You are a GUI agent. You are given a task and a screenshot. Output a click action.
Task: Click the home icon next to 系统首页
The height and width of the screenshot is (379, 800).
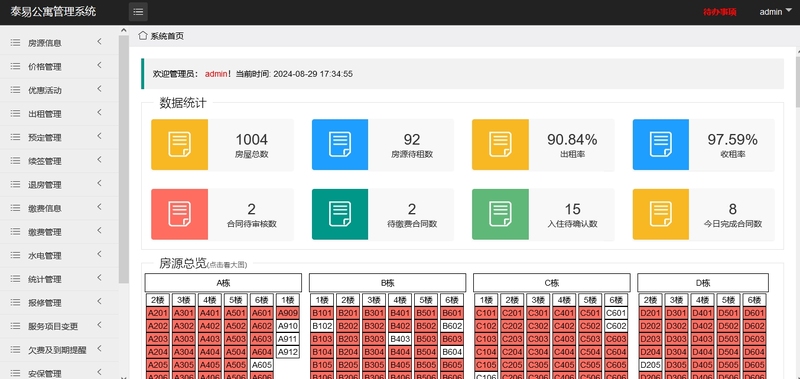click(143, 35)
